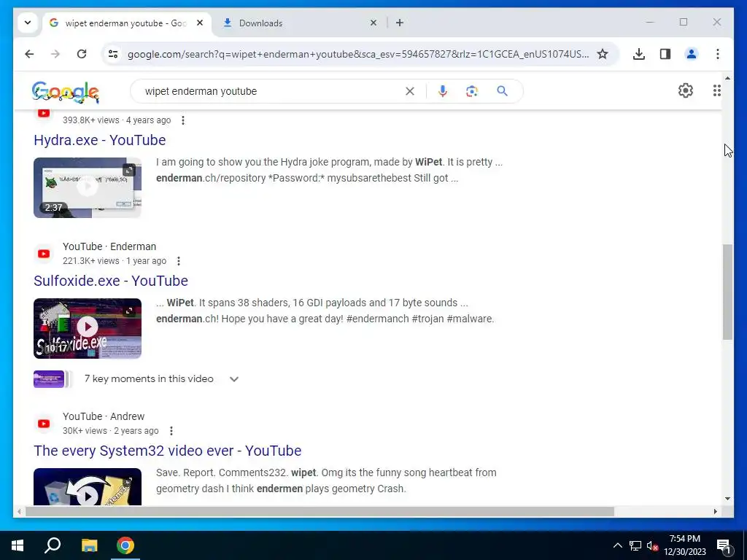Click into the Google search input field
Image resolution: width=747 pixels, height=560 pixels.
271,91
